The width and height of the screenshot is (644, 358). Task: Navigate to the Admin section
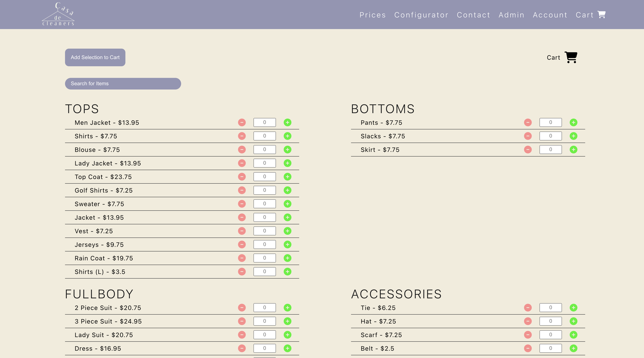tap(511, 15)
